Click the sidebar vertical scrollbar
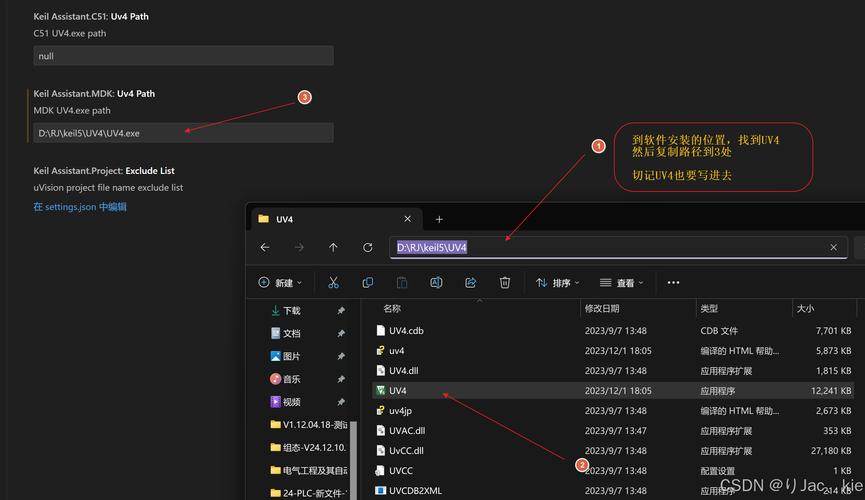 click(x=353, y=460)
